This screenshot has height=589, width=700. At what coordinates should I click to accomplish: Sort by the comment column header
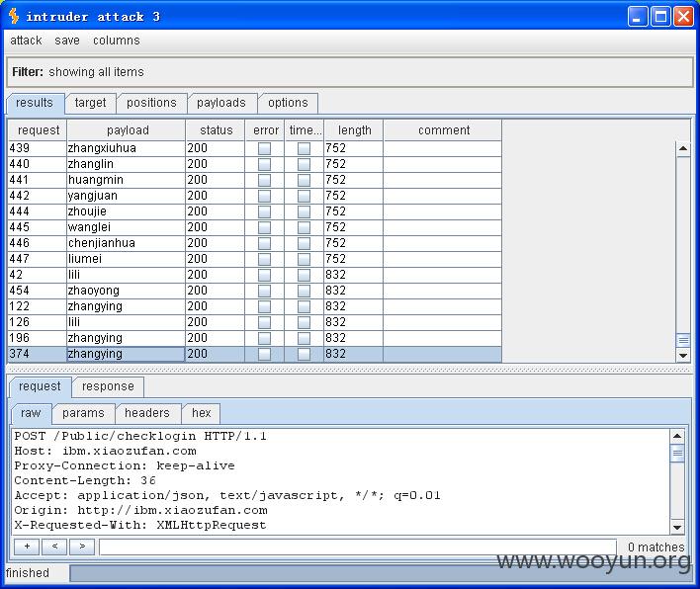pyautogui.click(x=443, y=130)
